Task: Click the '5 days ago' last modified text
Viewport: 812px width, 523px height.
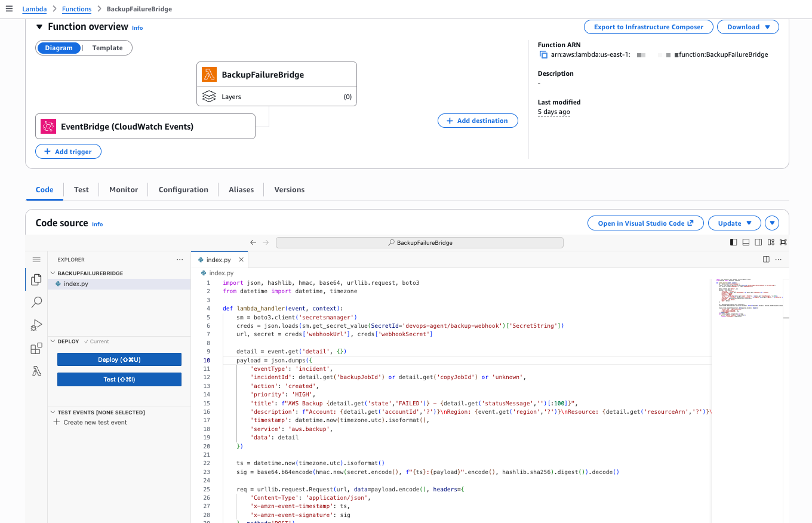Action: pos(554,112)
